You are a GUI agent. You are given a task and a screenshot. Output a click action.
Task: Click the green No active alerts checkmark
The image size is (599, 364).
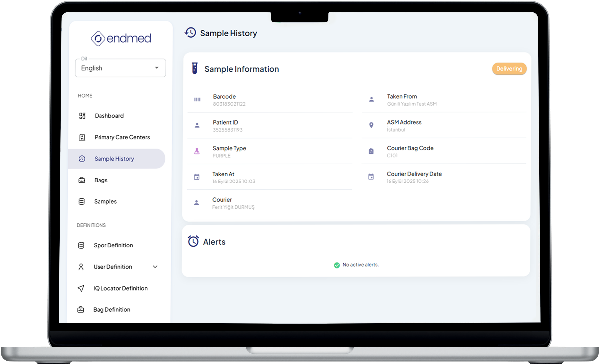tap(337, 265)
